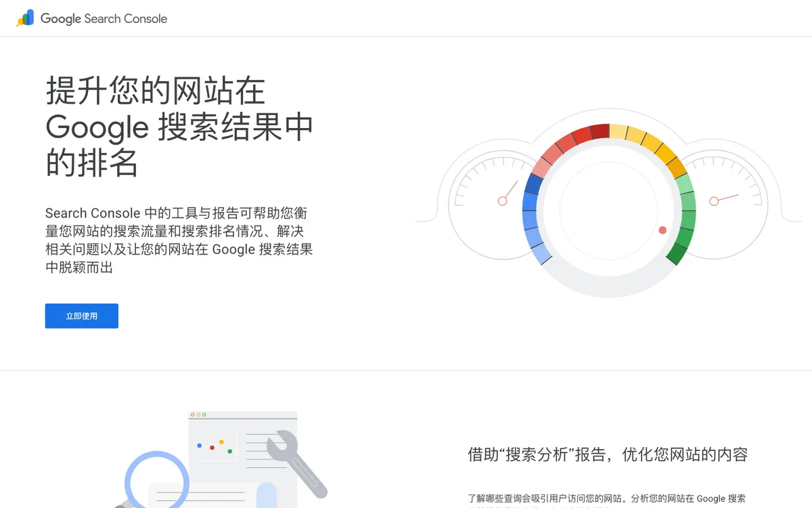Click the heading 提升您的网站在 Google 搜索结果中的排名
This screenshot has width=812, height=508.
(x=179, y=127)
